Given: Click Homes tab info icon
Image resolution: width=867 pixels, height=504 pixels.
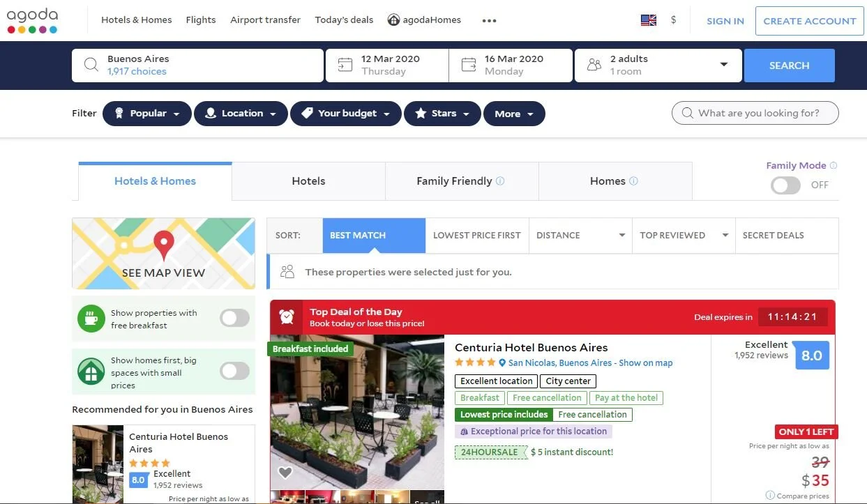Looking at the screenshot, I should click(633, 181).
